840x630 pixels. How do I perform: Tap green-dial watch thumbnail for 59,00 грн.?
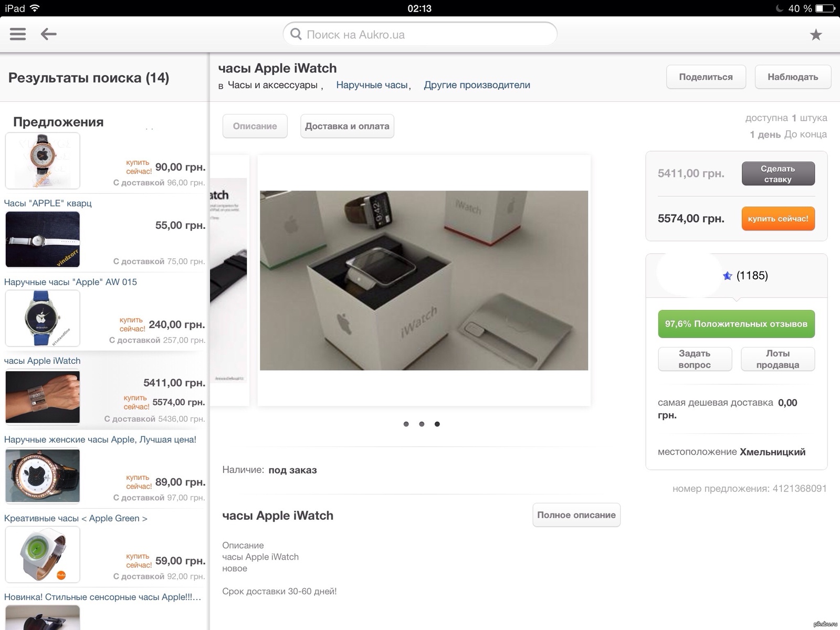pyautogui.click(x=43, y=554)
